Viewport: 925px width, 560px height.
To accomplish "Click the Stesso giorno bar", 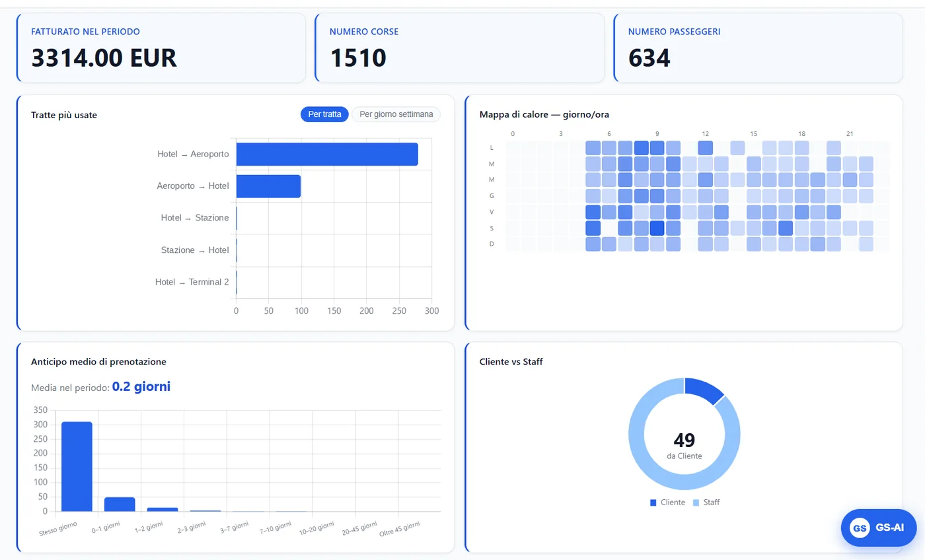I will coord(77,466).
